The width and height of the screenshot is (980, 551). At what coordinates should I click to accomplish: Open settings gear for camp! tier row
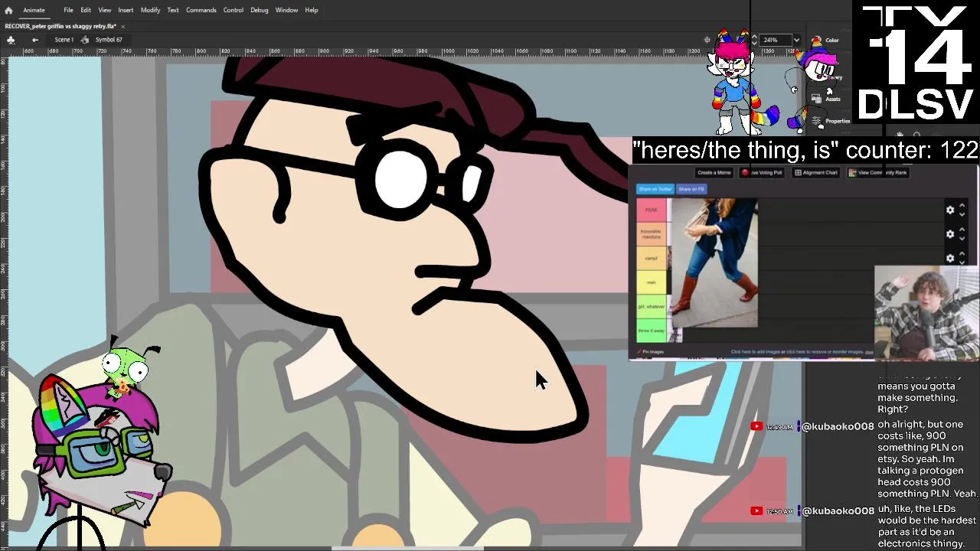(x=950, y=258)
